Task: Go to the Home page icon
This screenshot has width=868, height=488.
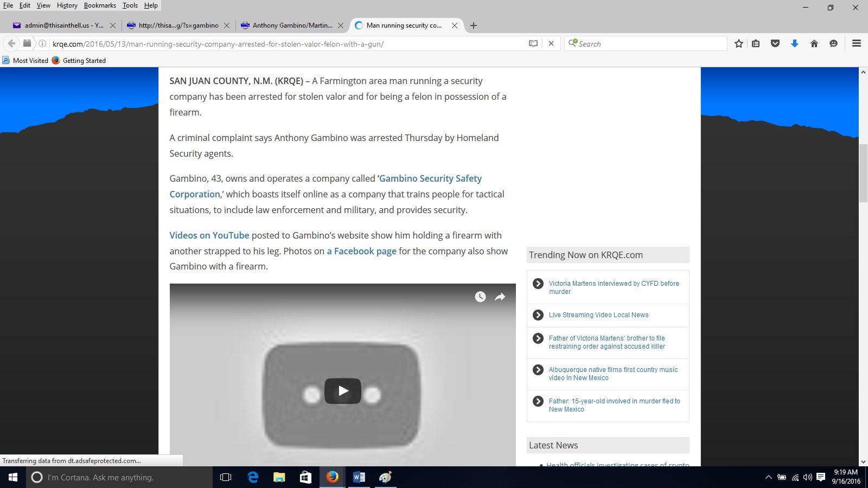Action: pyautogui.click(x=814, y=44)
